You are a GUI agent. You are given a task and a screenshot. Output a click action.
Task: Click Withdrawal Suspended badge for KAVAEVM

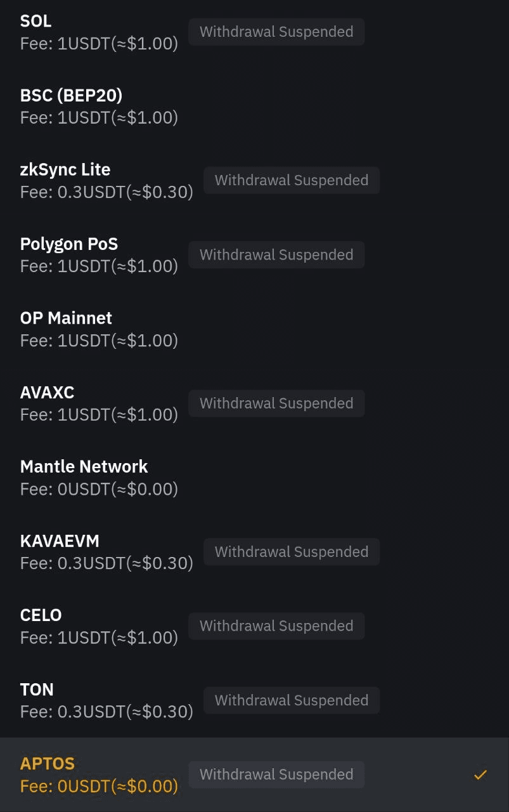292,551
